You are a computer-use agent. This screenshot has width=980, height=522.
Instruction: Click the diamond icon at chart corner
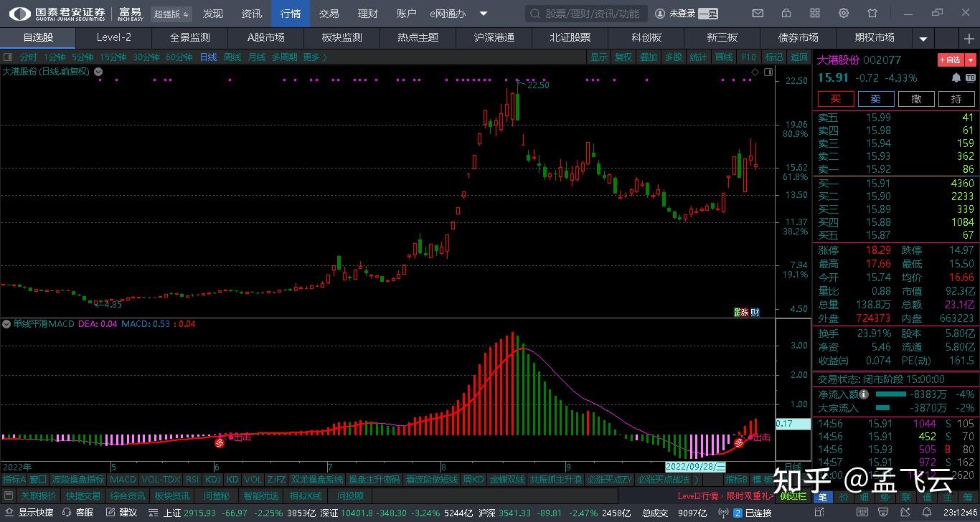pyautogui.click(x=755, y=72)
